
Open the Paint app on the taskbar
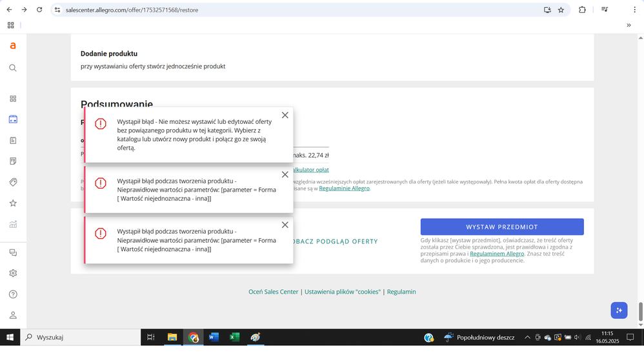(x=256, y=338)
